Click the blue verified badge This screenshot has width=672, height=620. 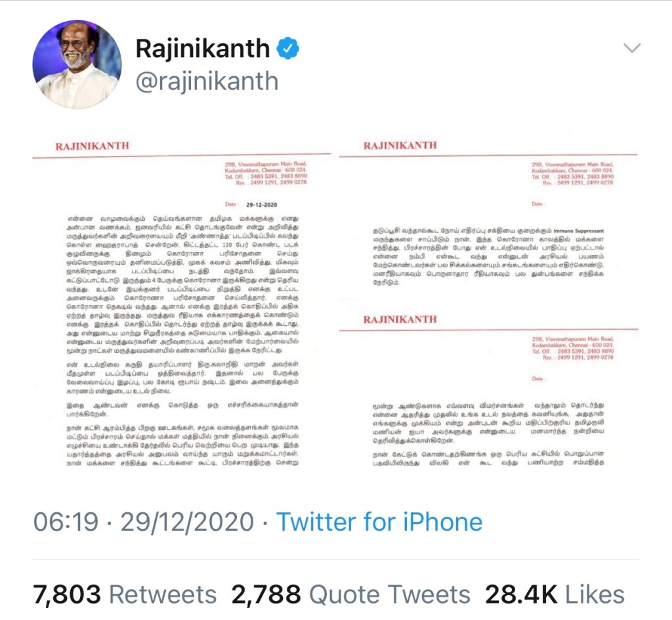point(287,48)
